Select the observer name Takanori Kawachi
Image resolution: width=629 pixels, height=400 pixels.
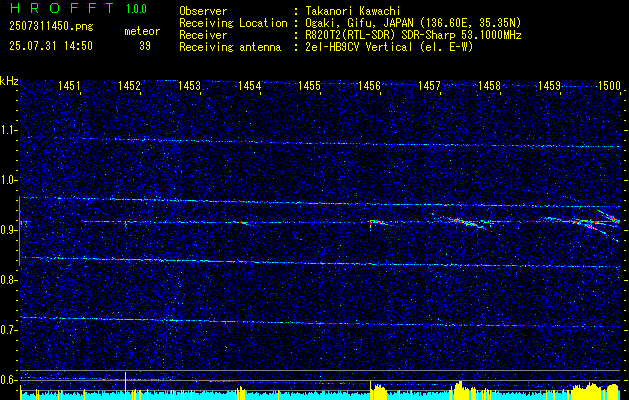(351, 11)
